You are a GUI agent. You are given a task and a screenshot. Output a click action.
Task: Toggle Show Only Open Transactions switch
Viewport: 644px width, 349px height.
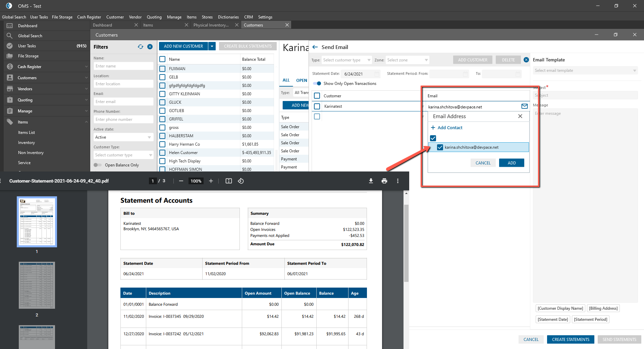click(x=317, y=84)
